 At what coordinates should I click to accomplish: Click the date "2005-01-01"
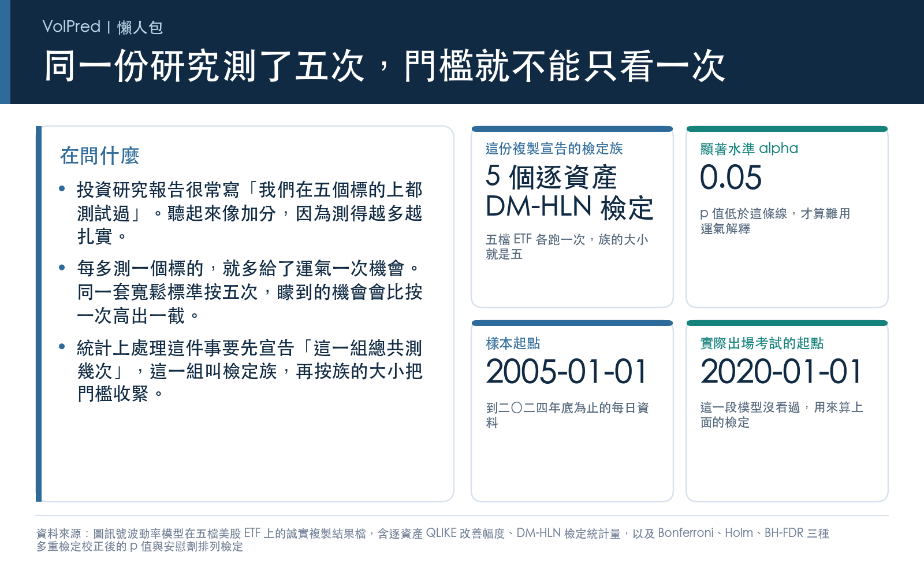(567, 371)
